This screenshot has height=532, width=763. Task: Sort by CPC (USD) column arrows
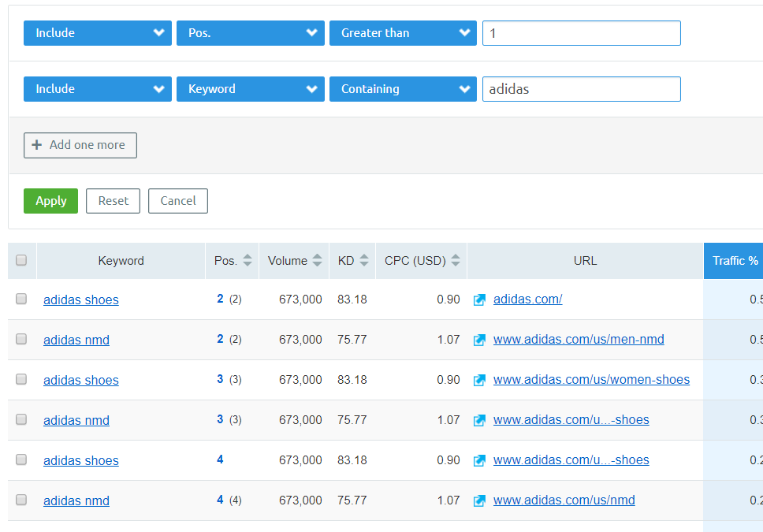[456, 260]
